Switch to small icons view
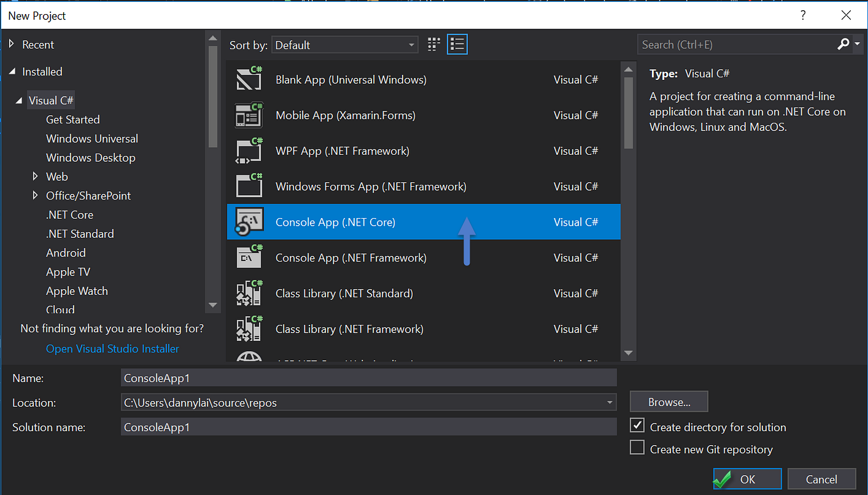 (x=433, y=44)
